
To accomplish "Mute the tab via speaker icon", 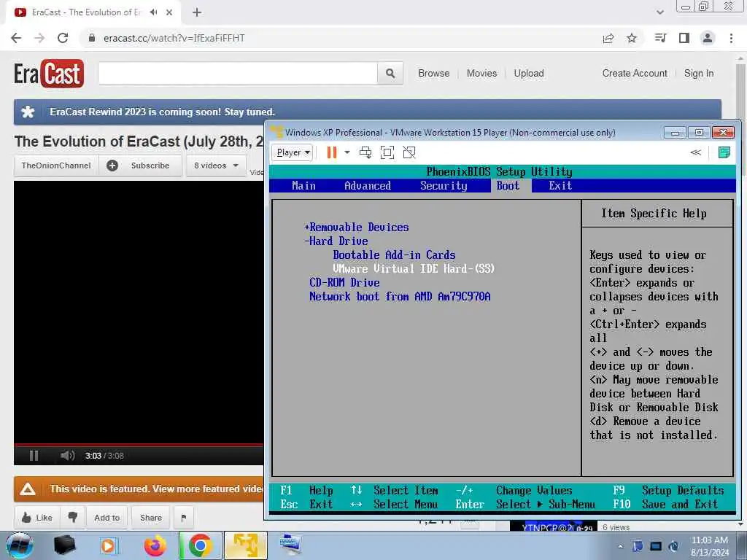I will (x=153, y=12).
